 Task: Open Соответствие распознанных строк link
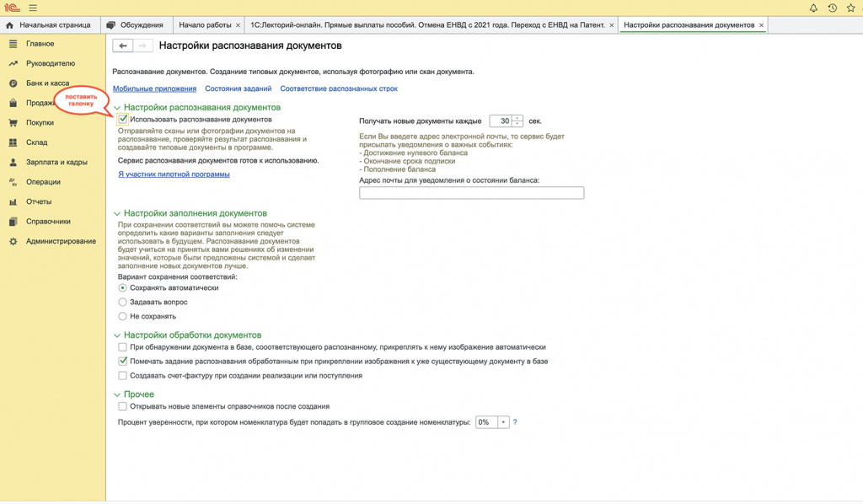339,88
